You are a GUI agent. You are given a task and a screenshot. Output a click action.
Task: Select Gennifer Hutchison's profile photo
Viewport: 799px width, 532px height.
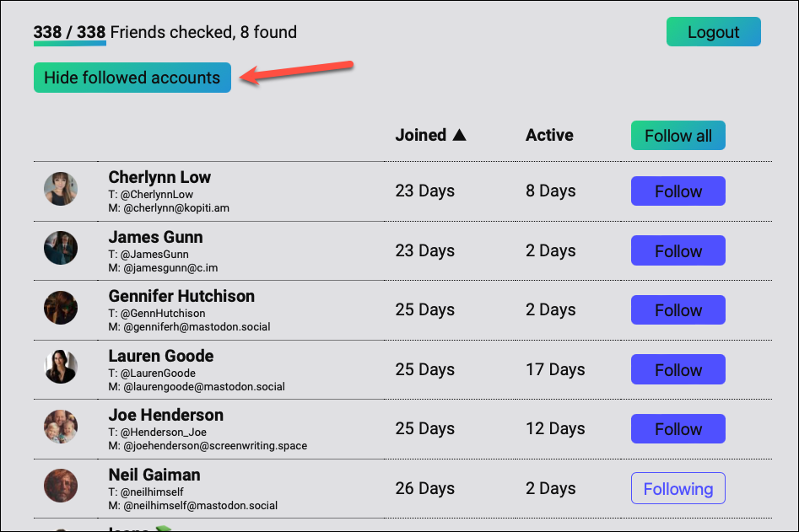tap(61, 308)
